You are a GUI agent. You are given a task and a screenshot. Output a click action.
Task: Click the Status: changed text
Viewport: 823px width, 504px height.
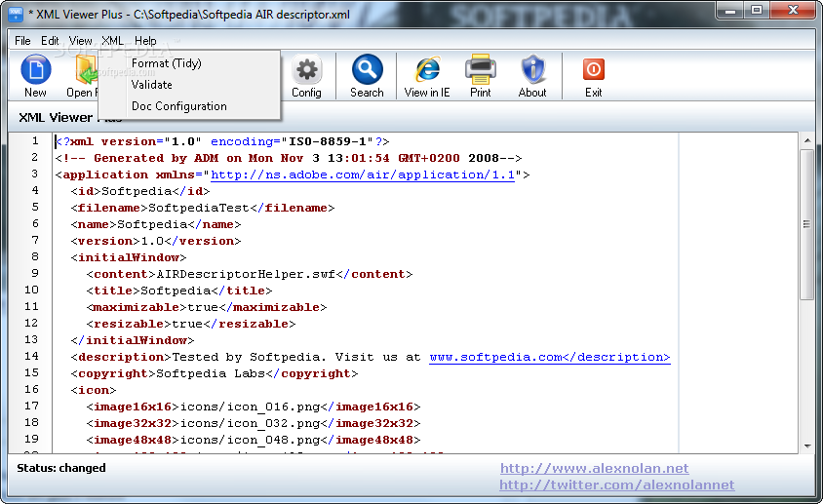pyautogui.click(x=61, y=468)
